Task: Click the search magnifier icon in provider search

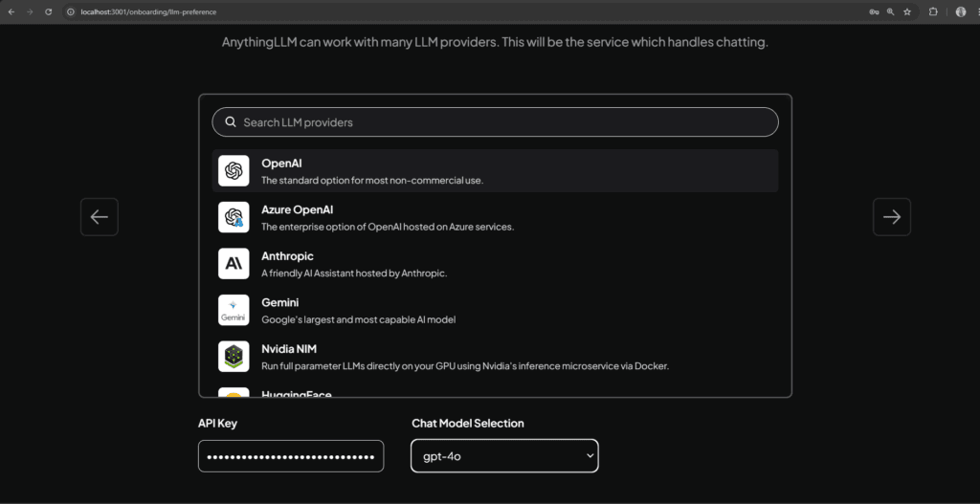Action: click(x=230, y=121)
